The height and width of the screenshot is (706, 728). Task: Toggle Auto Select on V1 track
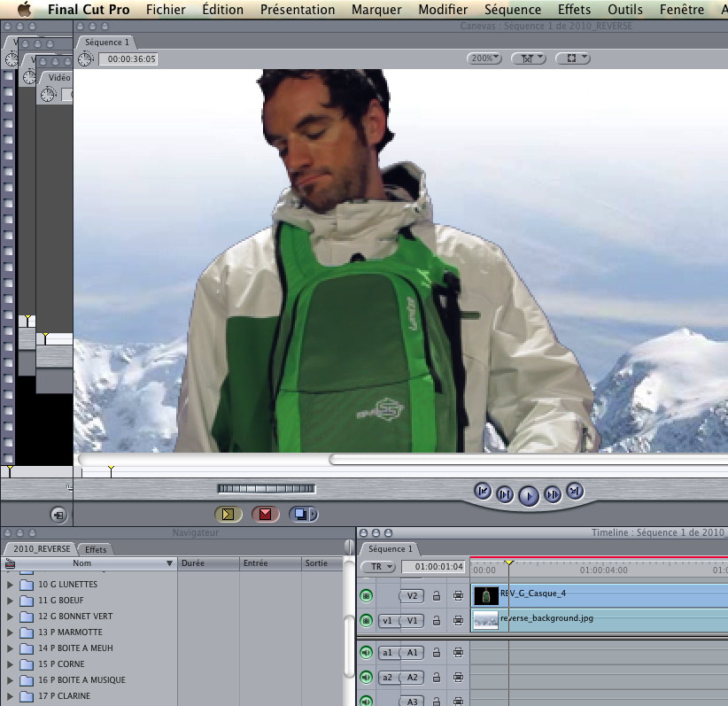(458, 621)
